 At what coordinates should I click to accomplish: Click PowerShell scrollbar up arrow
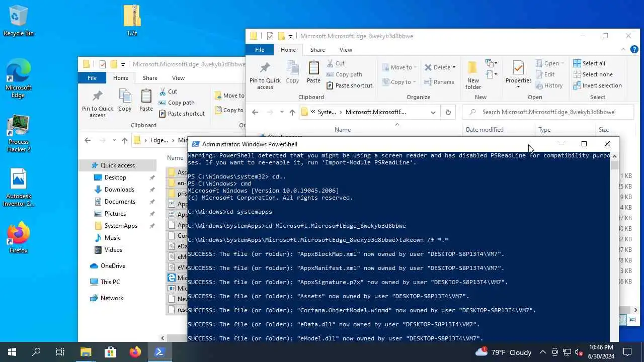click(x=614, y=156)
